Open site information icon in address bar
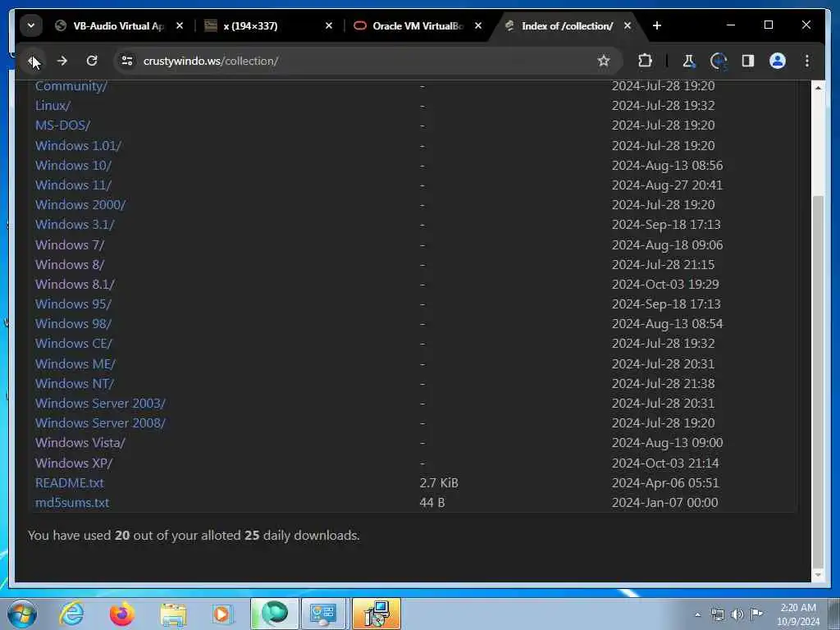 pos(127,61)
